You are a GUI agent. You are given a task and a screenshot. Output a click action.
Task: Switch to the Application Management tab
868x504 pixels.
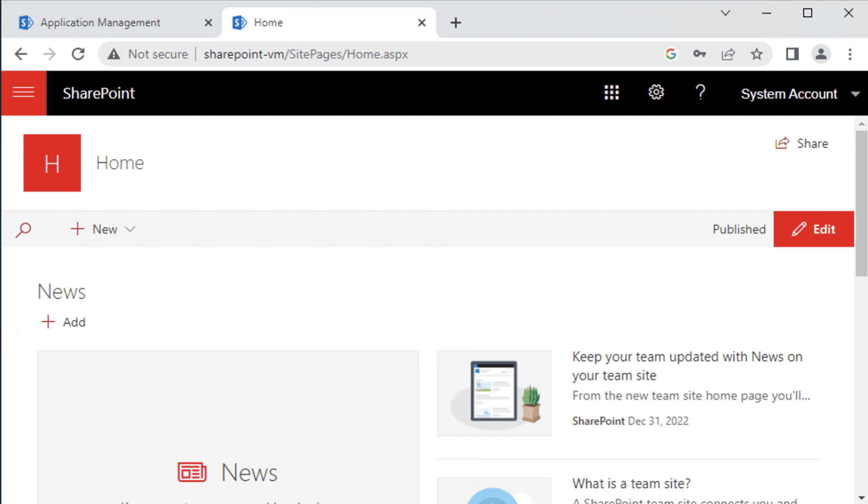pyautogui.click(x=100, y=23)
